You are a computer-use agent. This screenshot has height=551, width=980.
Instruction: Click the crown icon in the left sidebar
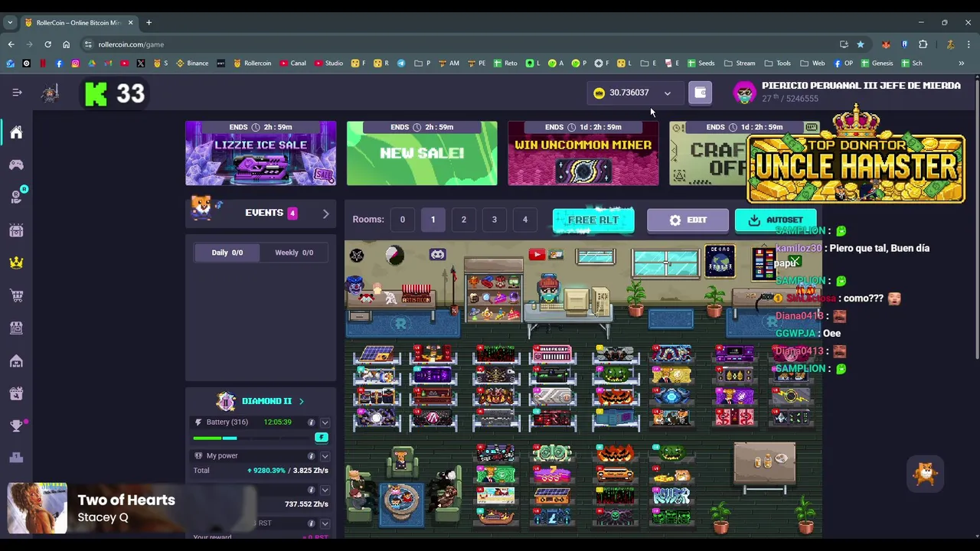pos(16,262)
